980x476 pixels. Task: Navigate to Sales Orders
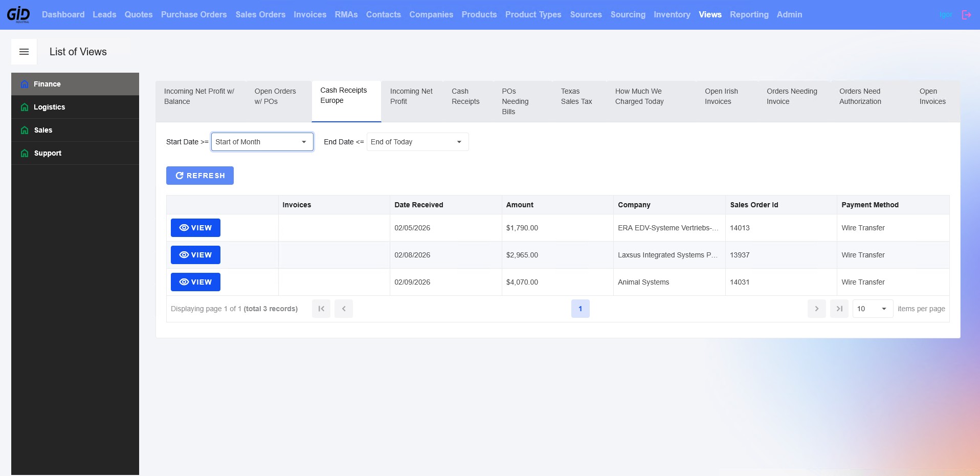[260, 15]
